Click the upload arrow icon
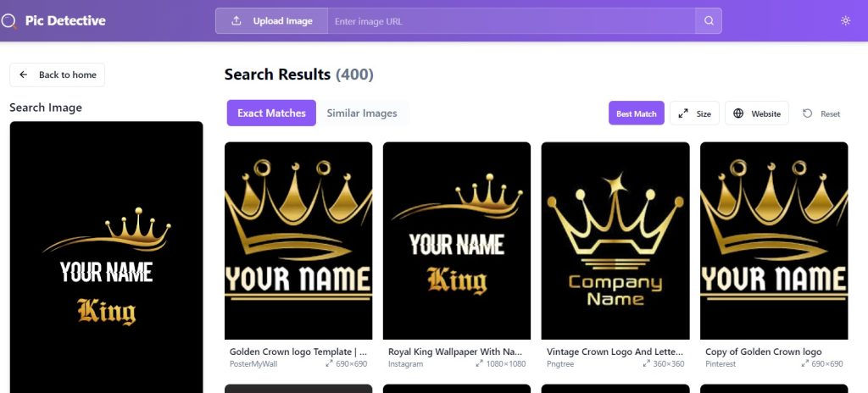 tap(236, 21)
